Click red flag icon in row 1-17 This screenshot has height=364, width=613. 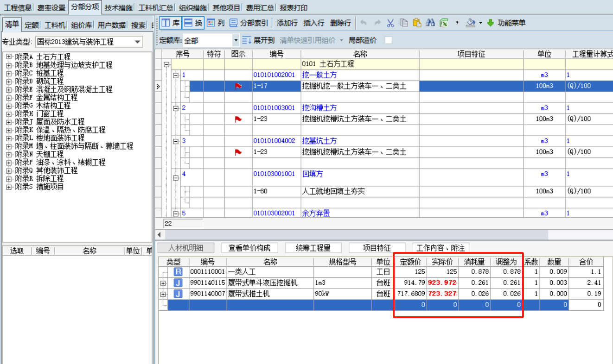[x=238, y=86]
